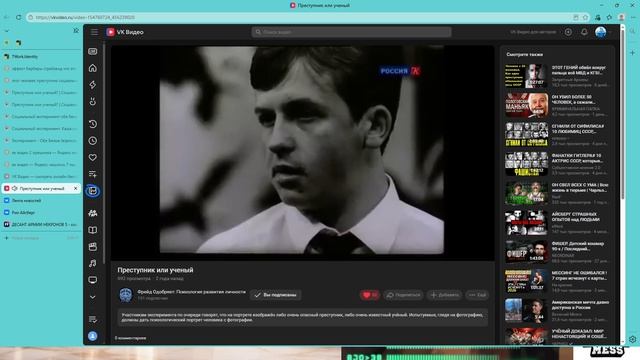Open the 'АЙСБЕРГ СТРАШНЫХ ОПЫТОВ' video

point(556,223)
